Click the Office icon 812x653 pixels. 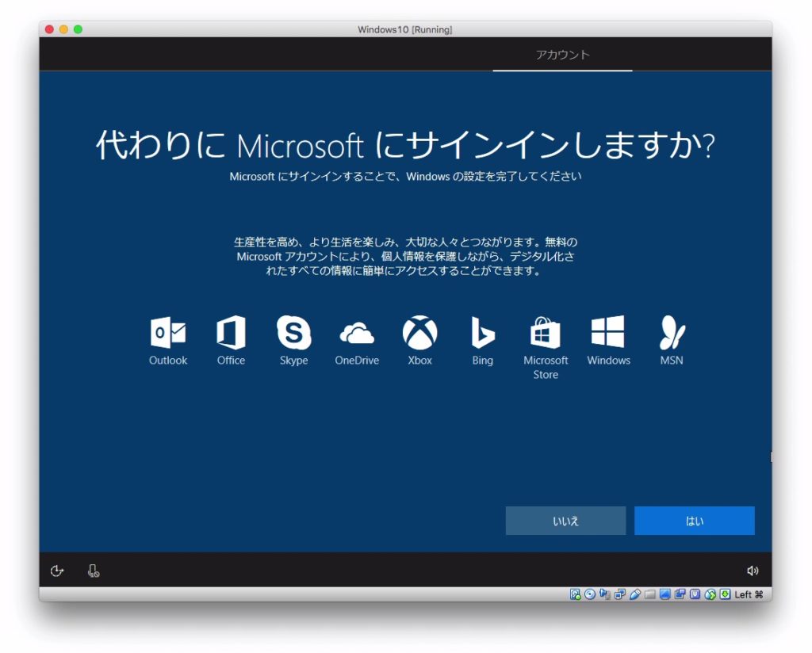(x=231, y=332)
